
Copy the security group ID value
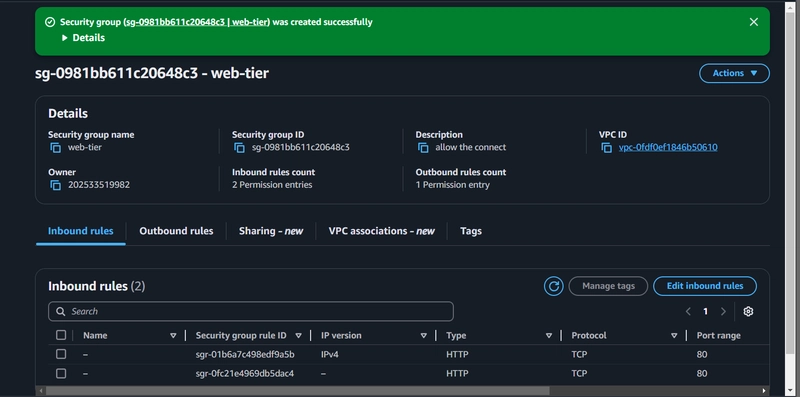pos(239,147)
